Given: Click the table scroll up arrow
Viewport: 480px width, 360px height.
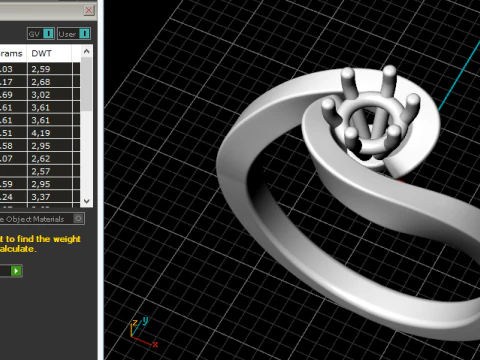Looking at the screenshot, I should [x=87, y=51].
